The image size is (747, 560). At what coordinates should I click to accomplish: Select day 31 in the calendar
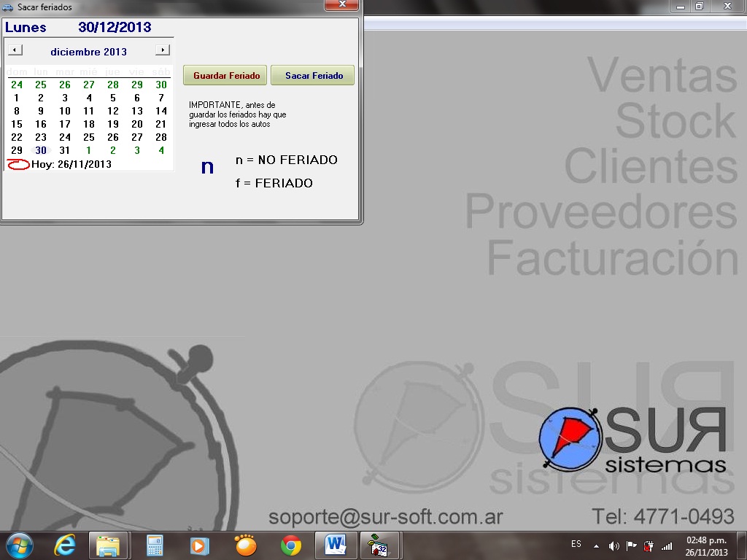[65, 150]
